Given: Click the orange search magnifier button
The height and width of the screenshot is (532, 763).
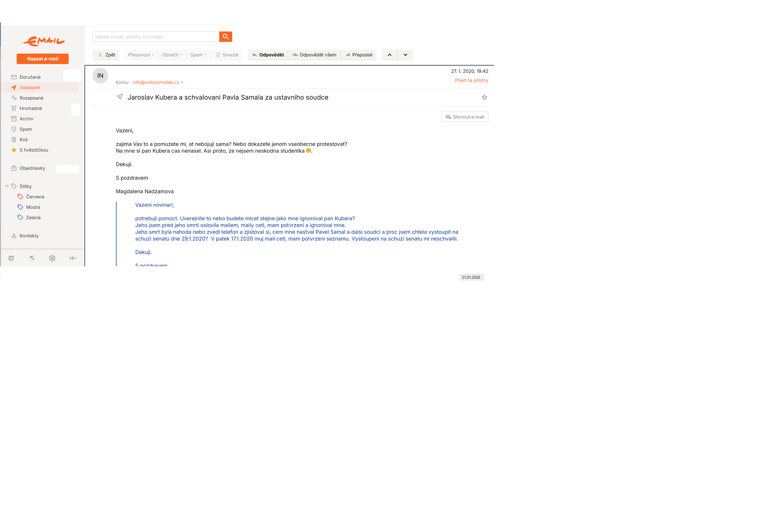Looking at the screenshot, I should pos(225,37).
